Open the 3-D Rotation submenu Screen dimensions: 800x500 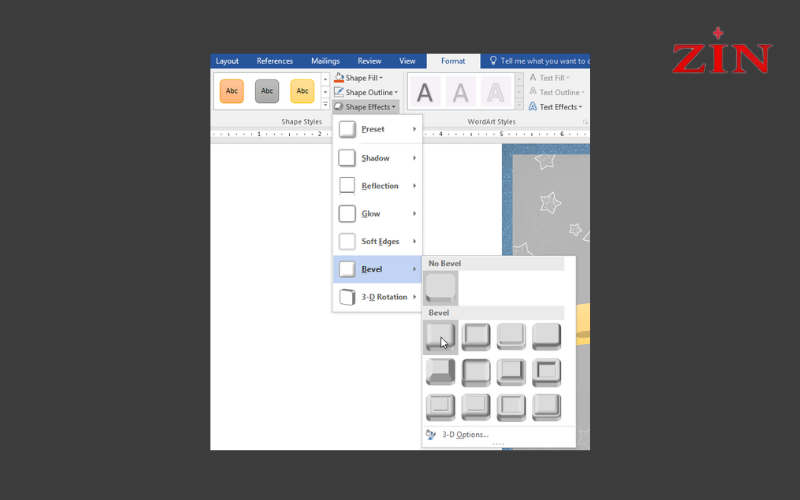pyautogui.click(x=378, y=297)
